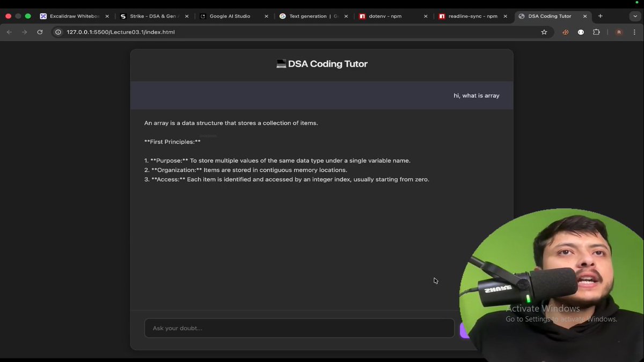644x362 pixels.
Task: Click the '**Organization:**' list item
Action: (x=246, y=170)
